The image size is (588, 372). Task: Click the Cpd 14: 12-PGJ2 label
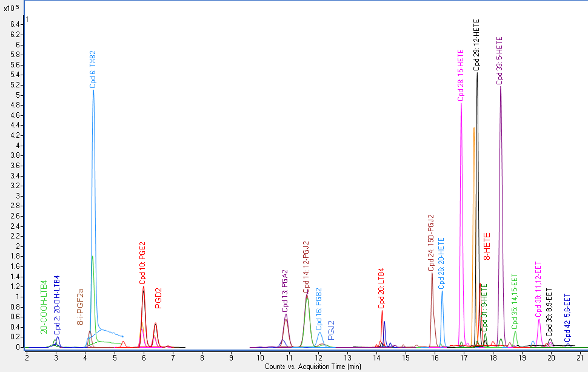coord(307,267)
